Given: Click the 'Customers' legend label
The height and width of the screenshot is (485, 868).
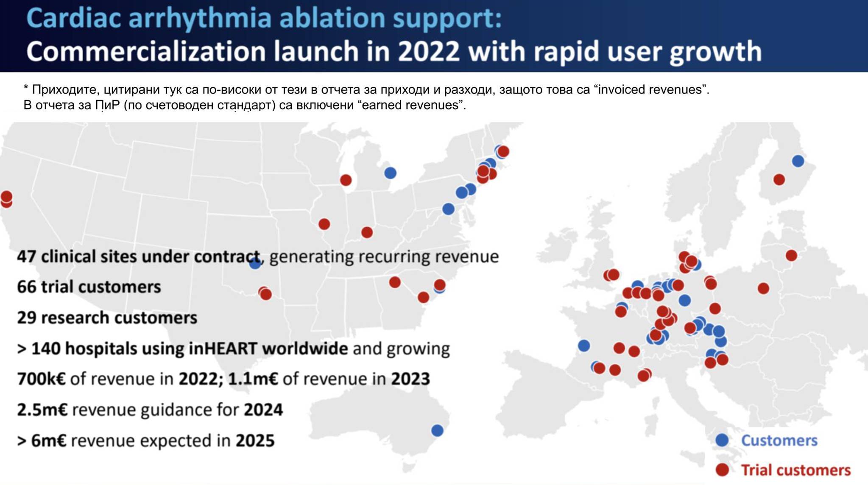Looking at the screenshot, I should coord(779,440).
